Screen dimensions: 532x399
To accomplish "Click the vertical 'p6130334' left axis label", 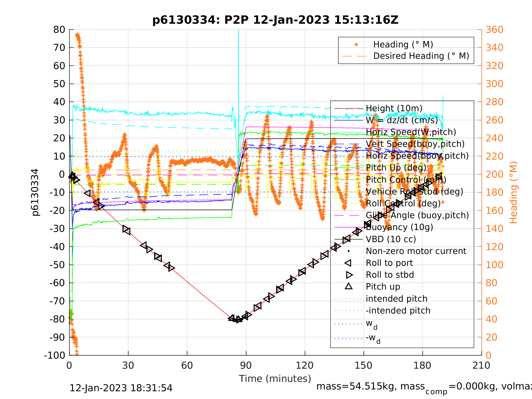I will (x=35, y=192).
